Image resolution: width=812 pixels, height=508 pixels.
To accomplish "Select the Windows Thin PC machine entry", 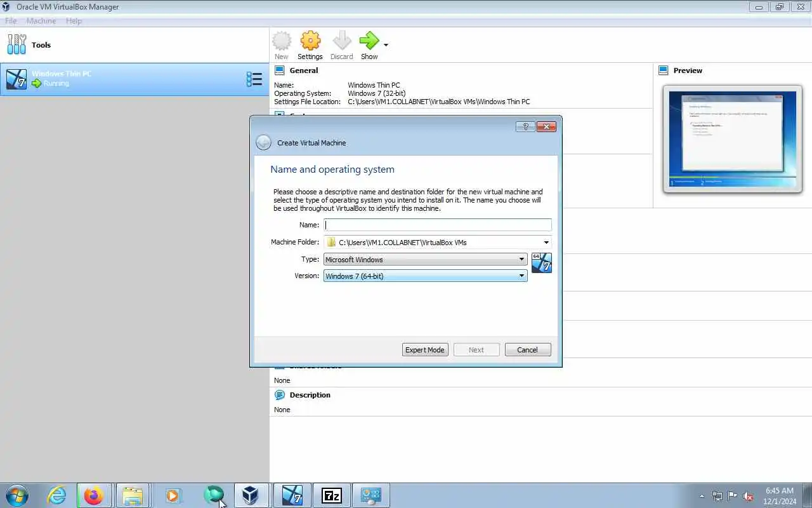I will pyautogui.click(x=134, y=79).
